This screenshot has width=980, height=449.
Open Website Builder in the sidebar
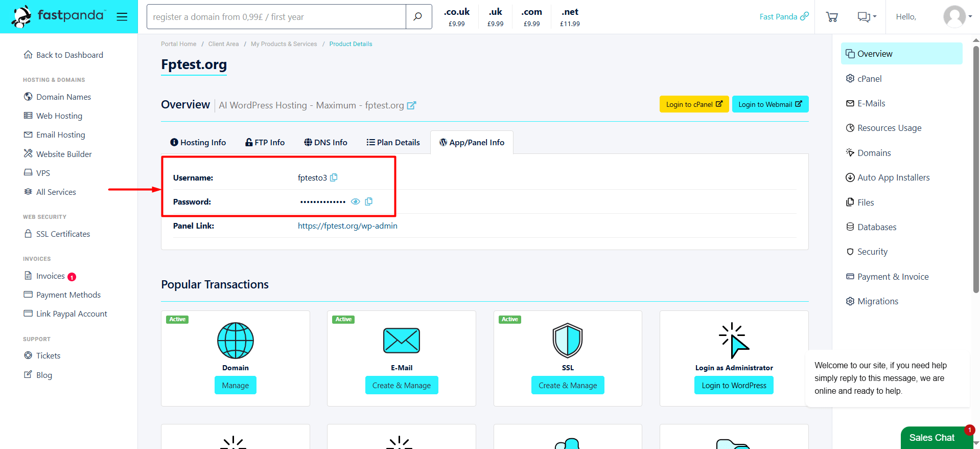(x=58, y=154)
